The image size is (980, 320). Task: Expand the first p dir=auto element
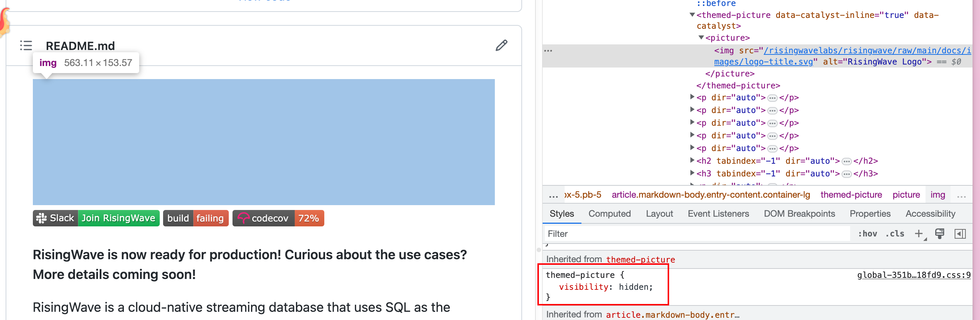[x=692, y=98]
